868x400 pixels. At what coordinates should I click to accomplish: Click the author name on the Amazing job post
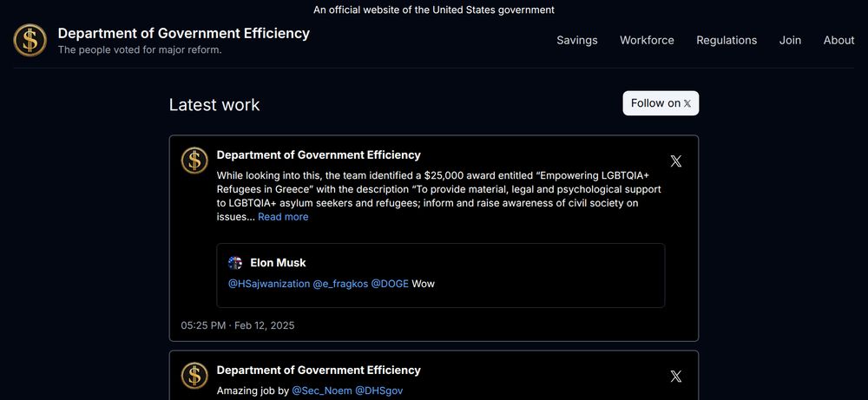(319, 370)
